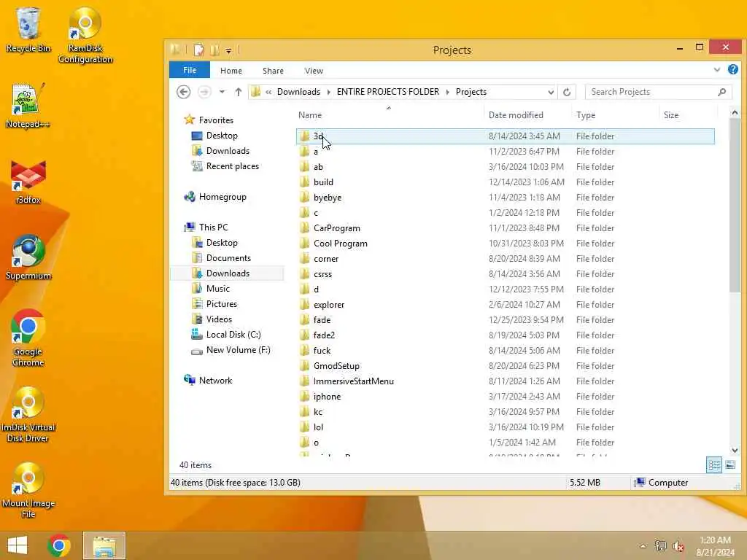Select the Cool Program folder
The width and height of the screenshot is (747, 560).
click(505, 244)
